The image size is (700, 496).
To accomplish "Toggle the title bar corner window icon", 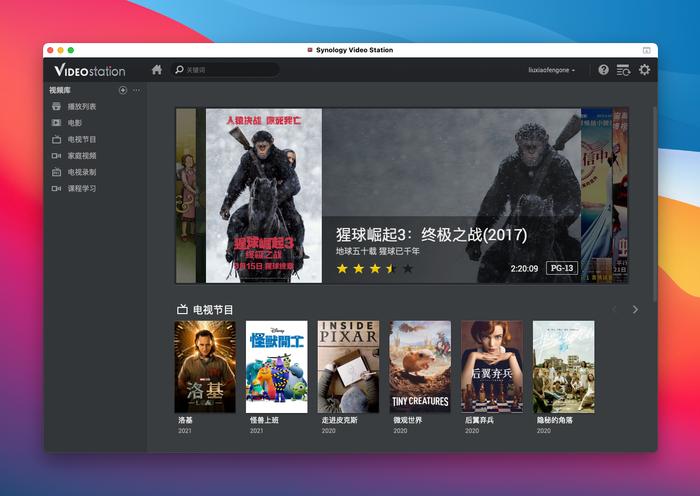I will click(x=646, y=50).
